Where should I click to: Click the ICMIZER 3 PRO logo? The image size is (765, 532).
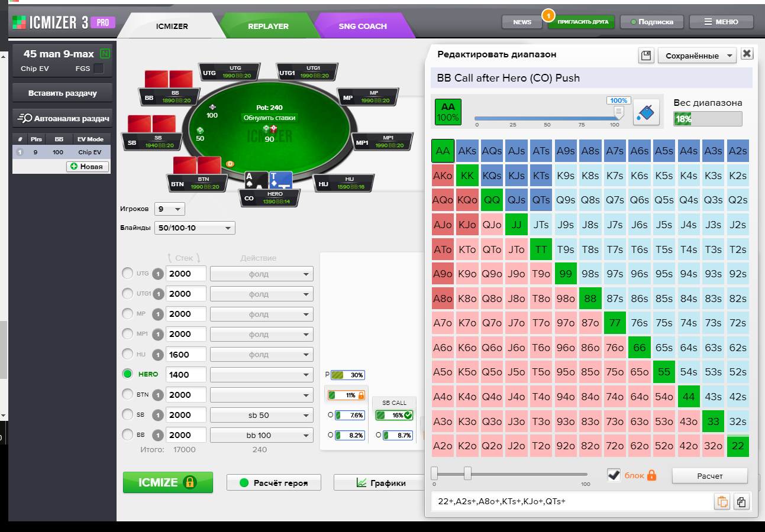[63, 23]
